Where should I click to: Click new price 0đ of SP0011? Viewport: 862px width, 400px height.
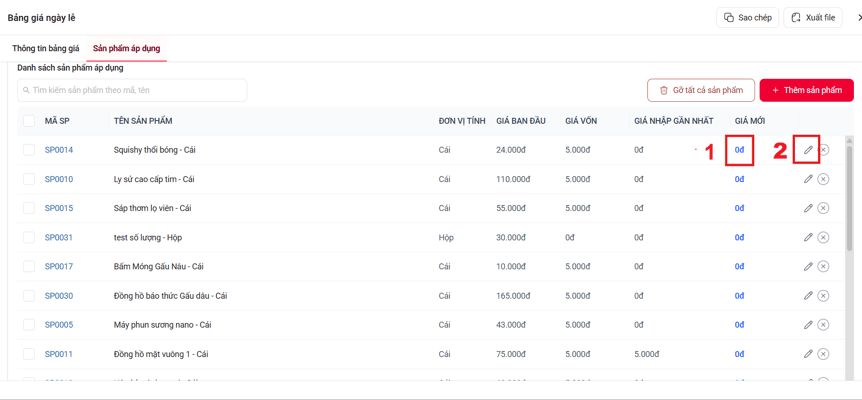tap(739, 354)
